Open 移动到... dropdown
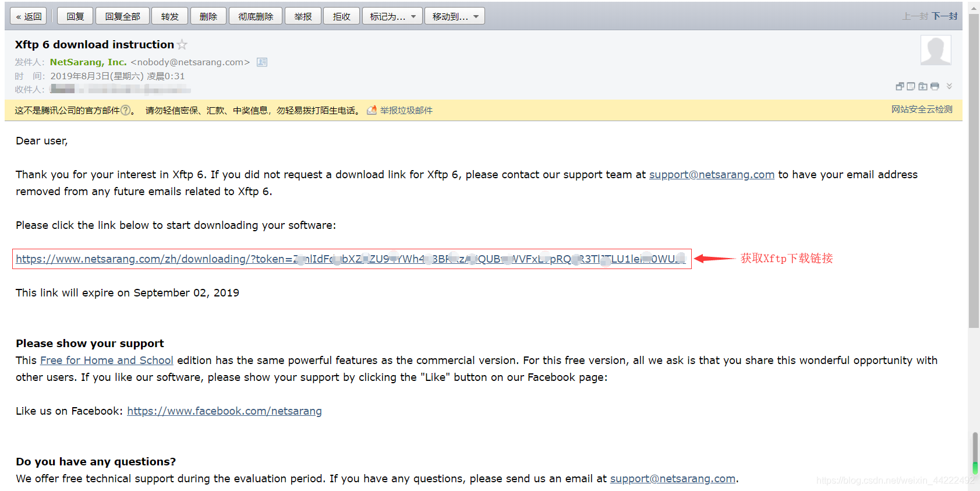 (x=455, y=16)
